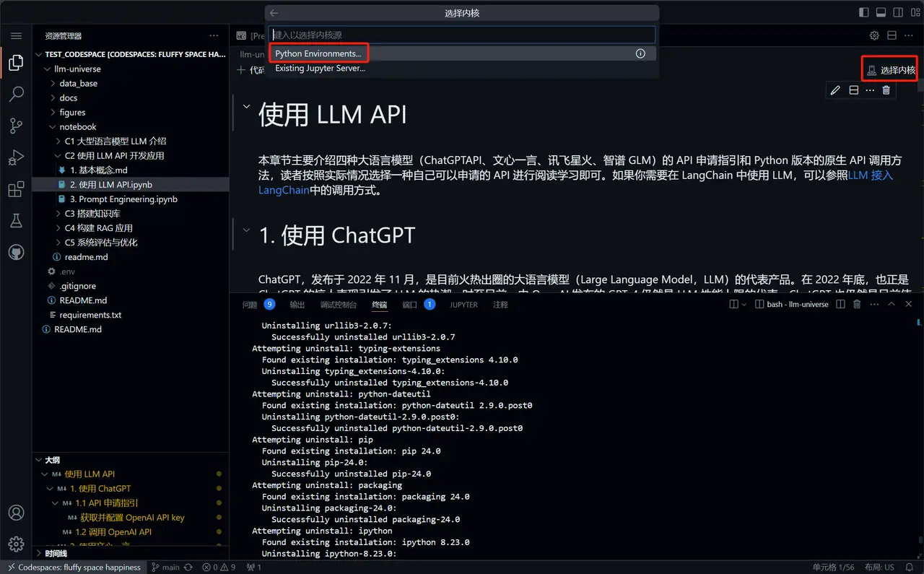Expand the C3 搭建知识库 folder
The height and width of the screenshot is (574, 924).
[x=92, y=214]
